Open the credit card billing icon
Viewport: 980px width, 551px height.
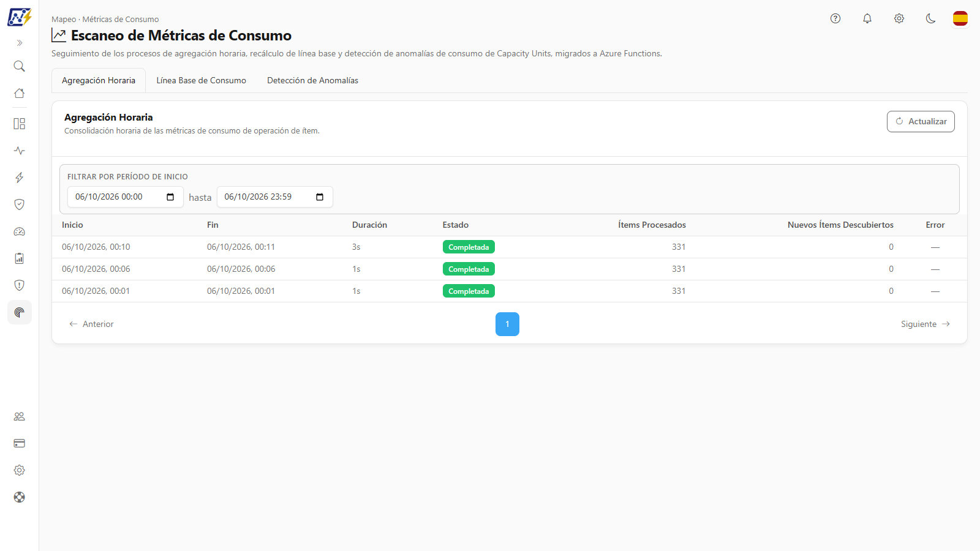point(20,443)
